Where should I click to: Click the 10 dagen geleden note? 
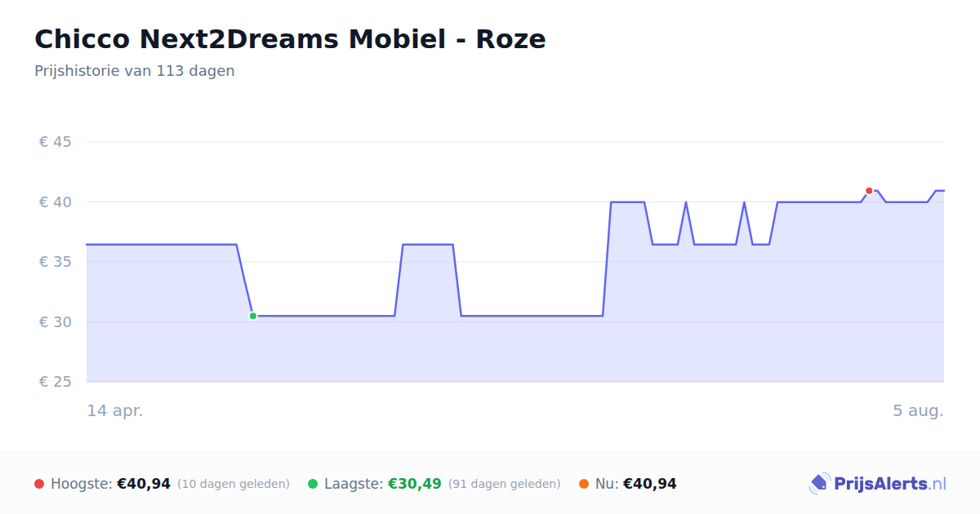pyautogui.click(x=234, y=484)
